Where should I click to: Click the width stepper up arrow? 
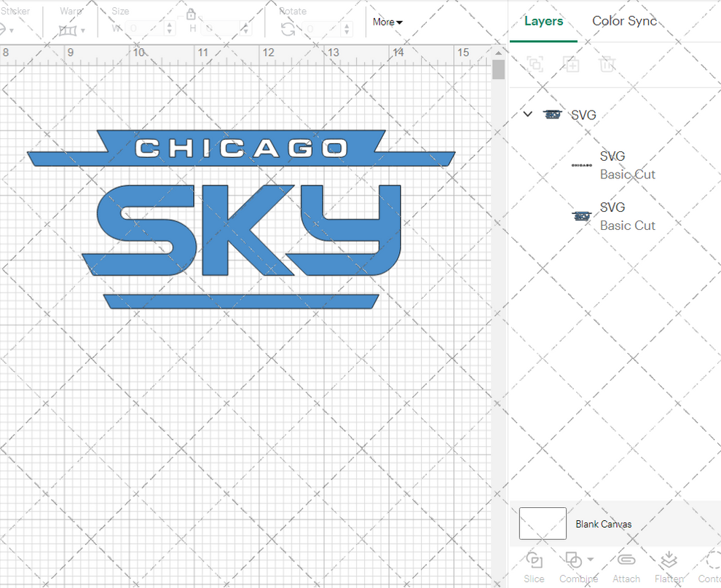pos(170,26)
